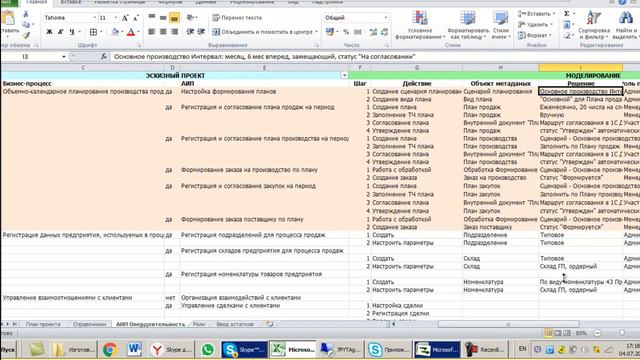640x360 pixels.
Task: Switch to Роли sheet tab
Action: coord(199,324)
